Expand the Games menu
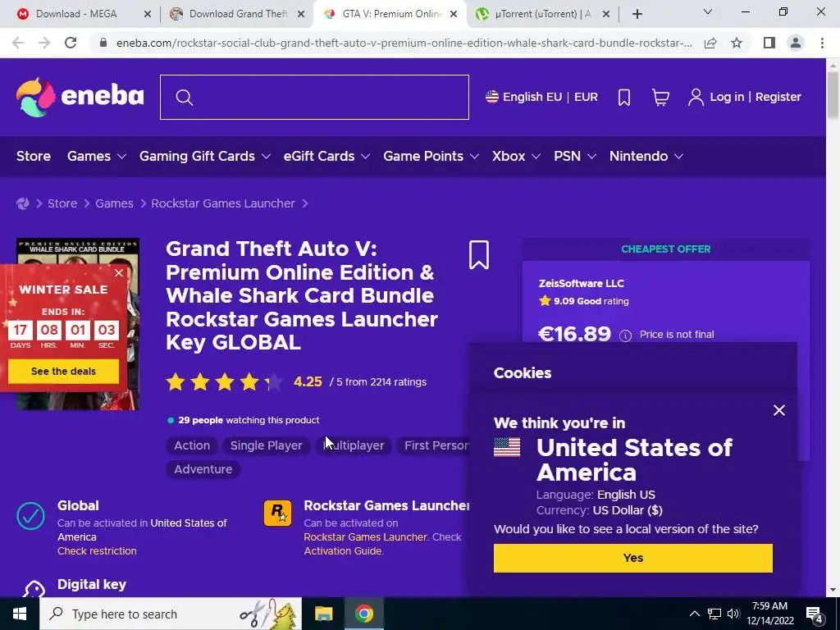Image resolution: width=840 pixels, height=630 pixels. 97,157
